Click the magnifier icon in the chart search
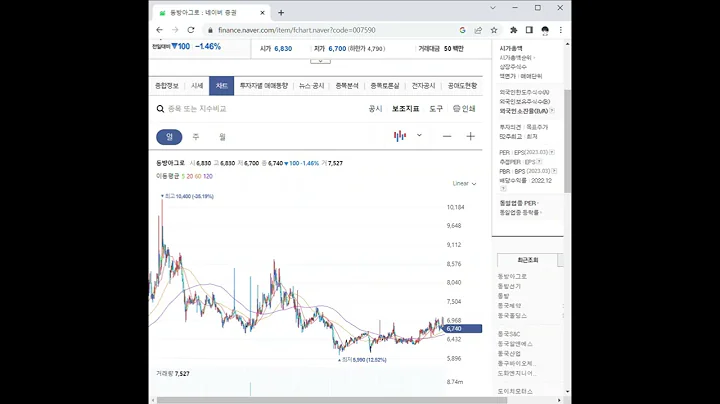 160,109
